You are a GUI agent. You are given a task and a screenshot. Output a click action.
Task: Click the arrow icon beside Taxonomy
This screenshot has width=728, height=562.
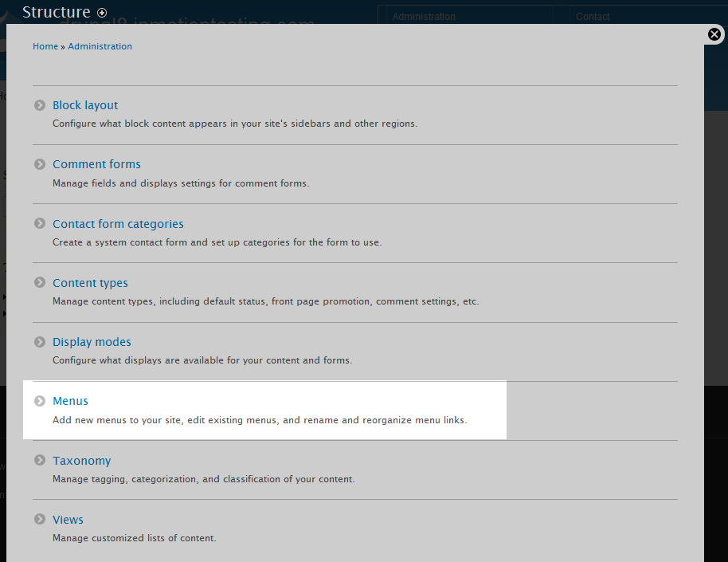coord(40,461)
